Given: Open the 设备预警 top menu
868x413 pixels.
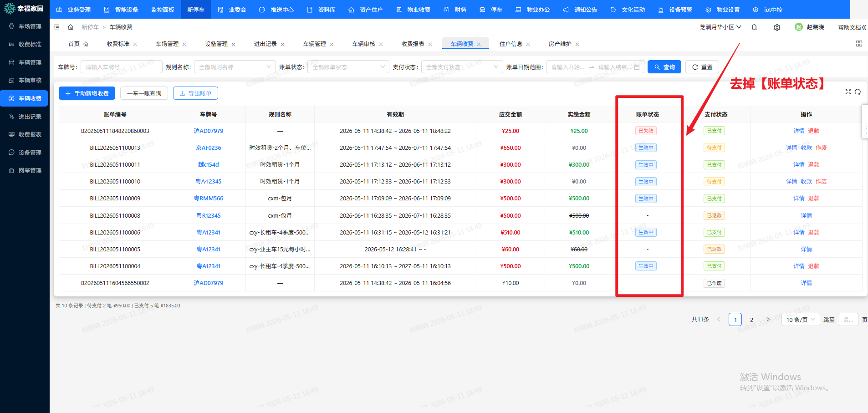Looking at the screenshot, I should click(675, 10).
